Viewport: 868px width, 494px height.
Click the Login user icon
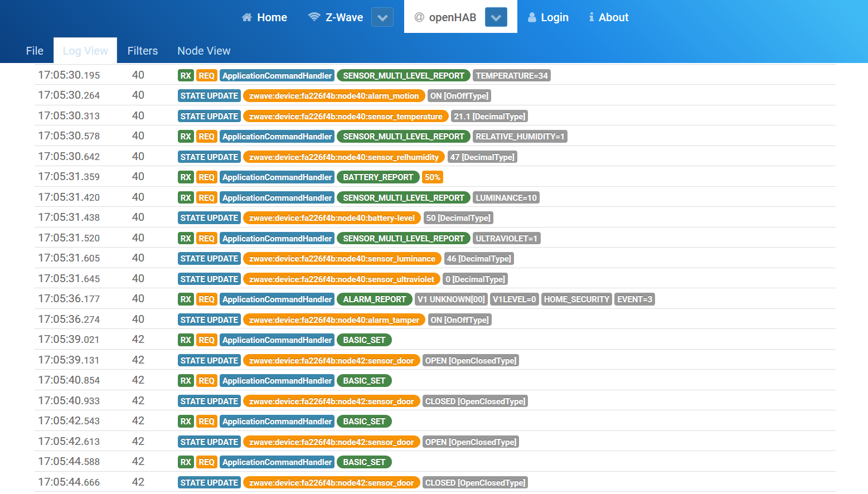click(x=532, y=17)
